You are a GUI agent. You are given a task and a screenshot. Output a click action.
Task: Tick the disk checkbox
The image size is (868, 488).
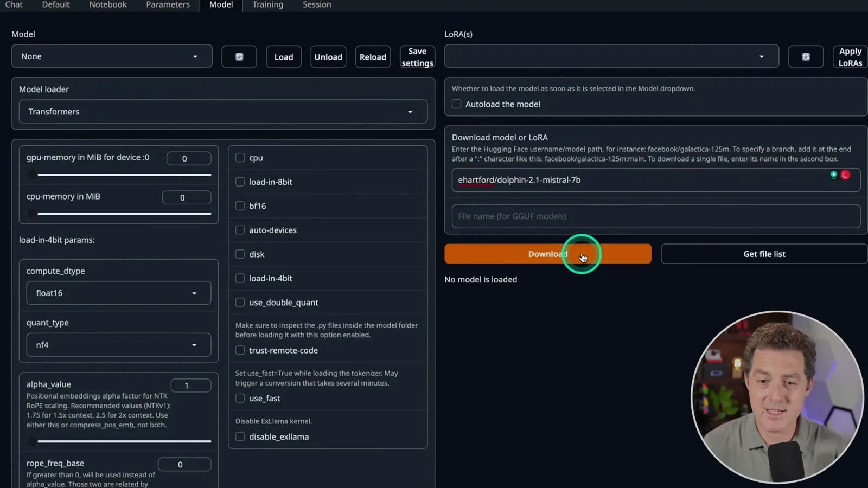[240, 254]
